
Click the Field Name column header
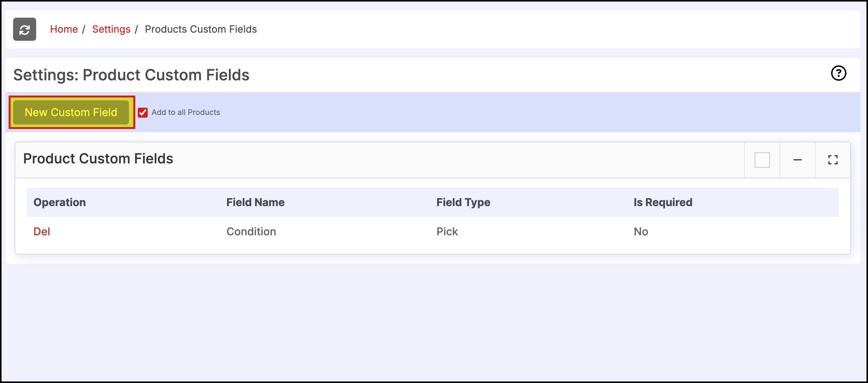point(255,202)
